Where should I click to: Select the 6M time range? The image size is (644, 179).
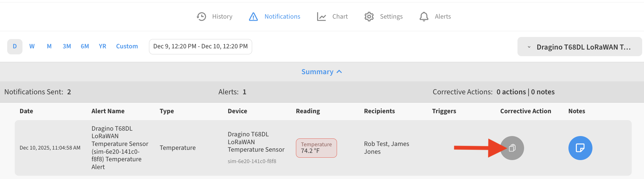coord(85,47)
